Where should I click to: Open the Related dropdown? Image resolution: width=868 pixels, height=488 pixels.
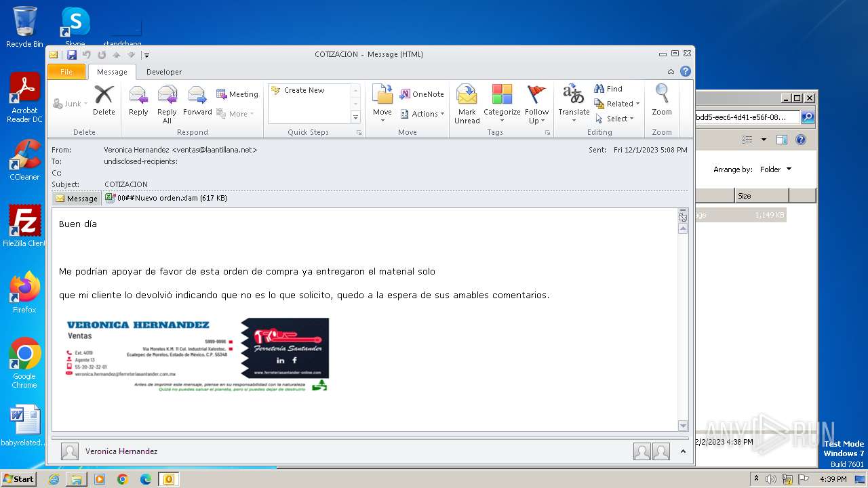click(617, 104)
